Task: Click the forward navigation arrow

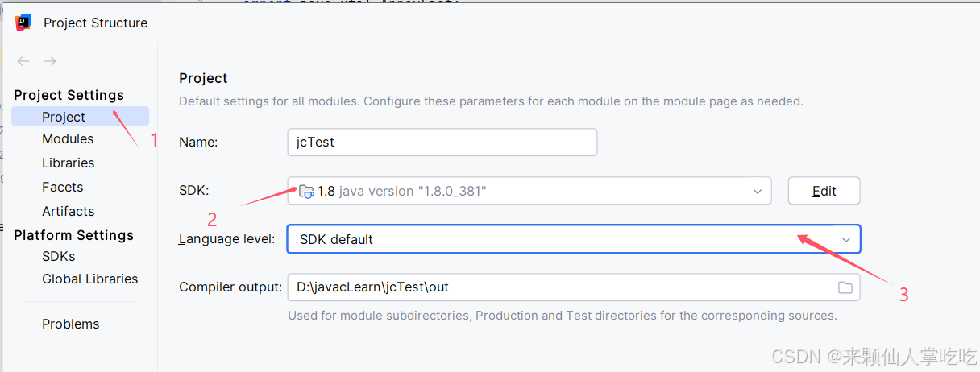Action: coord(50,61)
